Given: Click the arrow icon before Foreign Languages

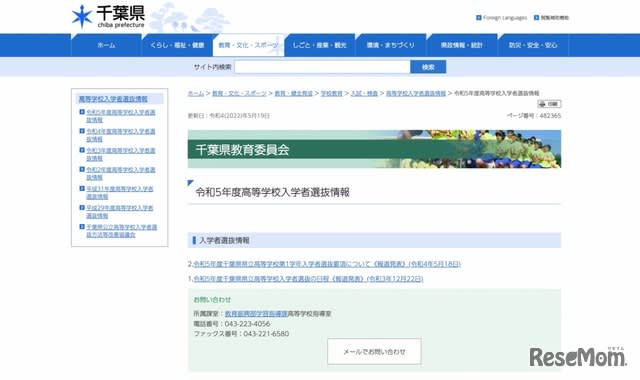Looking at the screenshot, I should (x=479, y=18).
